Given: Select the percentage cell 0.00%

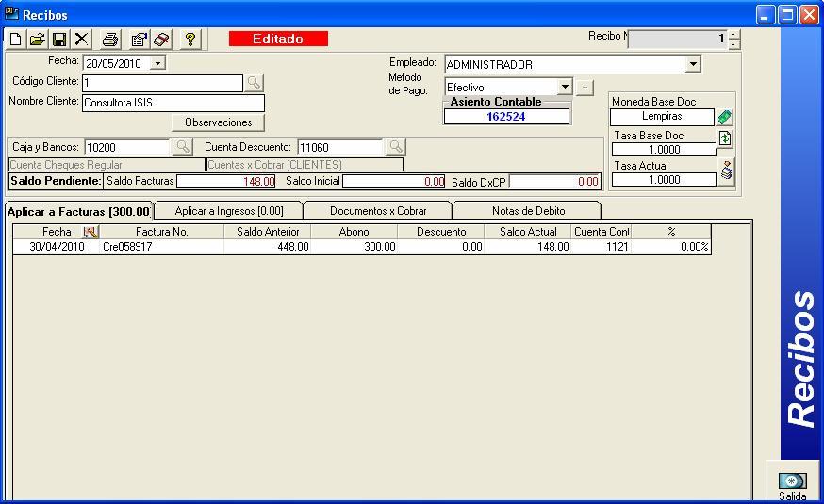Looking at the screenshot, I should pyautogui.click(x=671, y=247).
